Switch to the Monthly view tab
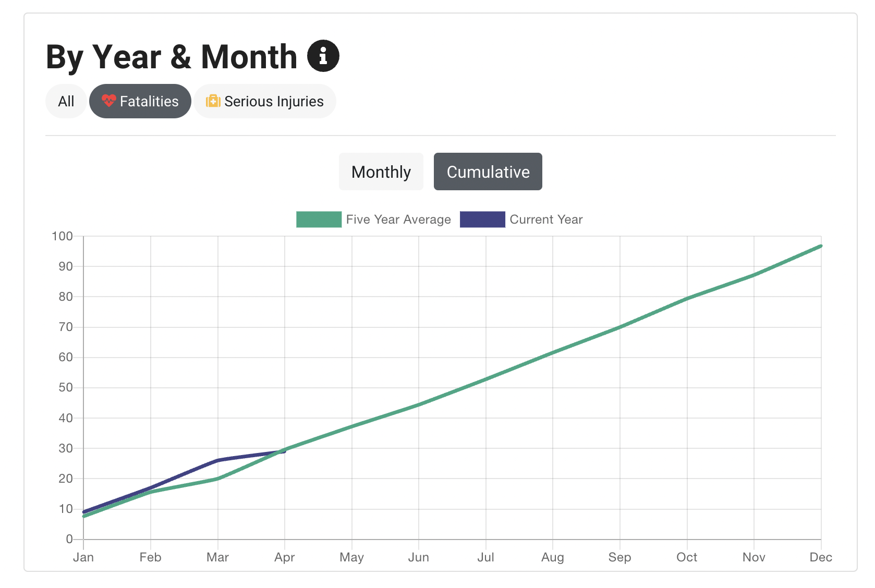This screenshot has width=875, height=588. (x=381, y=171)
